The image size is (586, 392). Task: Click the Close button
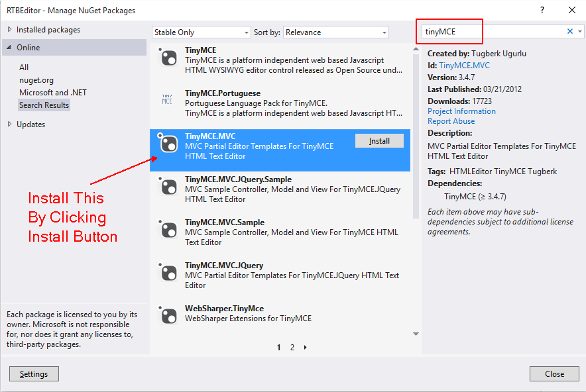tap(554, 373)
